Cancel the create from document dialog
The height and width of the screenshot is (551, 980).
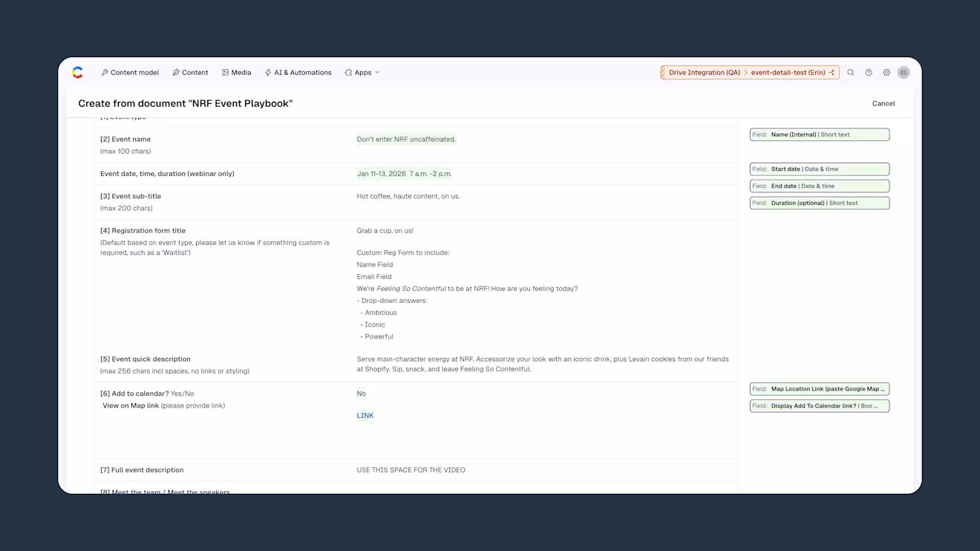[x=883, y=103]
